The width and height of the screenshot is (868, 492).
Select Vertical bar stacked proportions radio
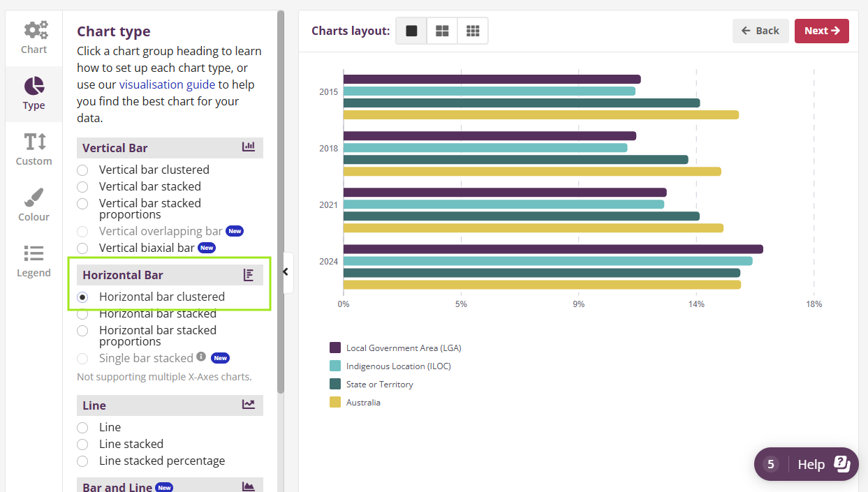click(x=82, y=204)
